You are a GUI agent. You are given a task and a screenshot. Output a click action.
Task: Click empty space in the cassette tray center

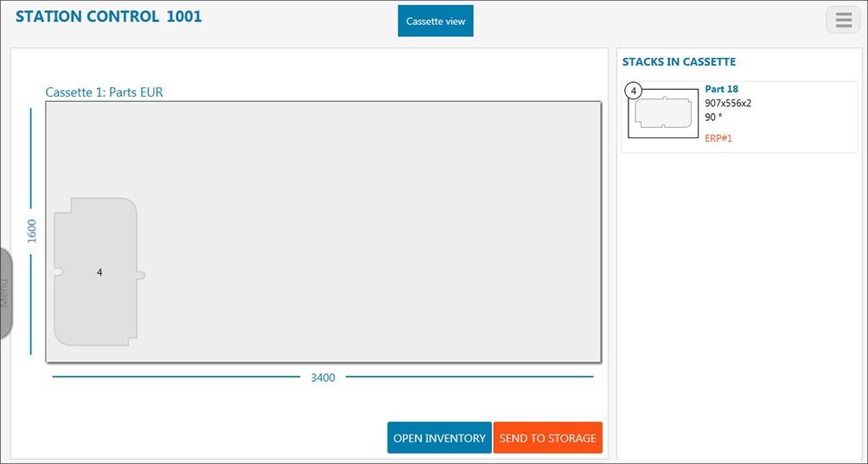point(363,232)
